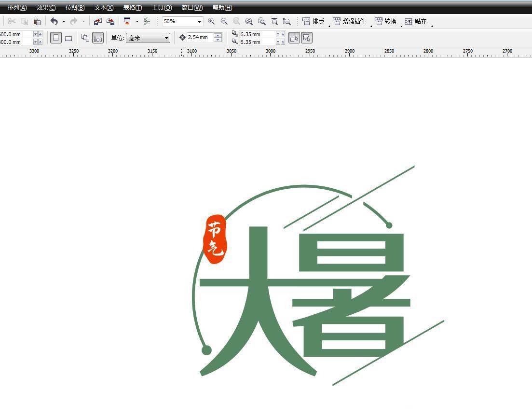Click the Zoom Out icon

tap(223, 21)
